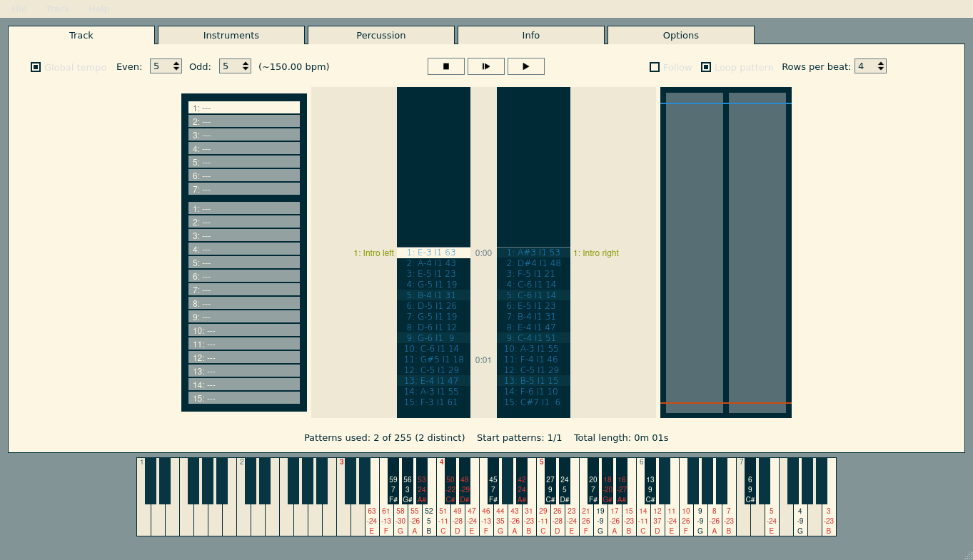Viewport: 973px width, 560px height.
Task: Switch to the Instruments tab
Action: (231, 35)
